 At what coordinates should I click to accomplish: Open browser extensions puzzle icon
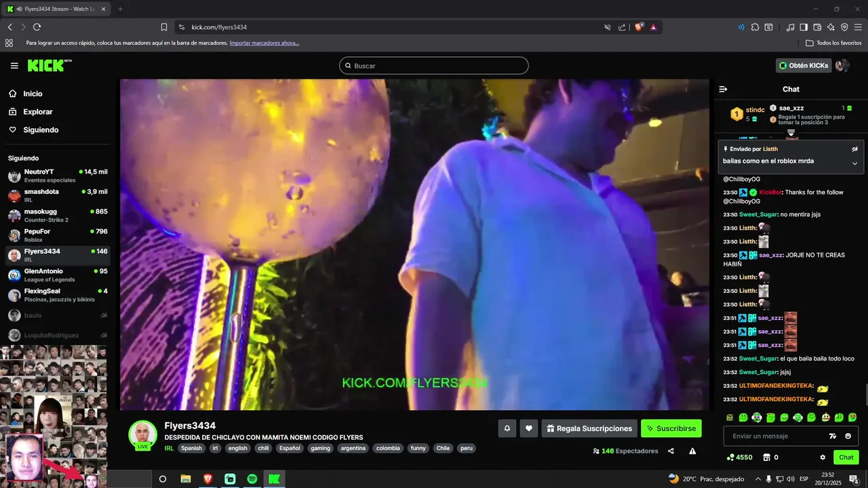pos(755,27)
